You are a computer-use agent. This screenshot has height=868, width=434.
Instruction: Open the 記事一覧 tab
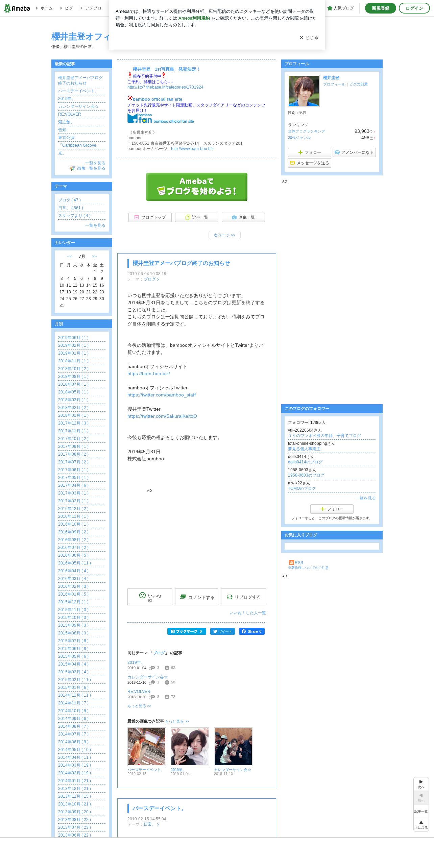(197, 217)
